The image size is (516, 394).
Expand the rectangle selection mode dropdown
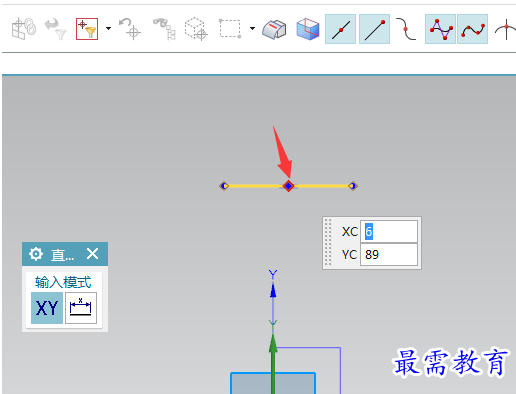click(252, 29)
